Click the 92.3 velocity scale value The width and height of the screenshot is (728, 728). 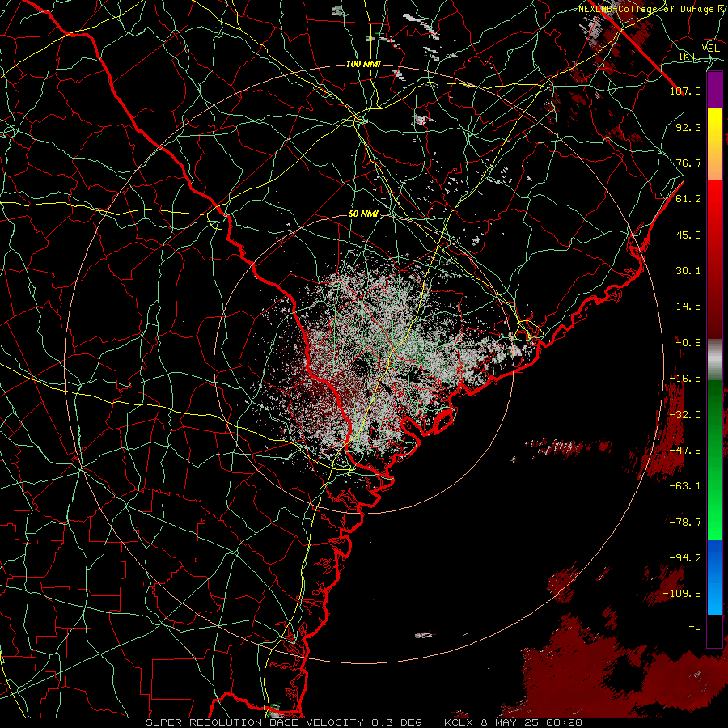click(x=688, y=127)
